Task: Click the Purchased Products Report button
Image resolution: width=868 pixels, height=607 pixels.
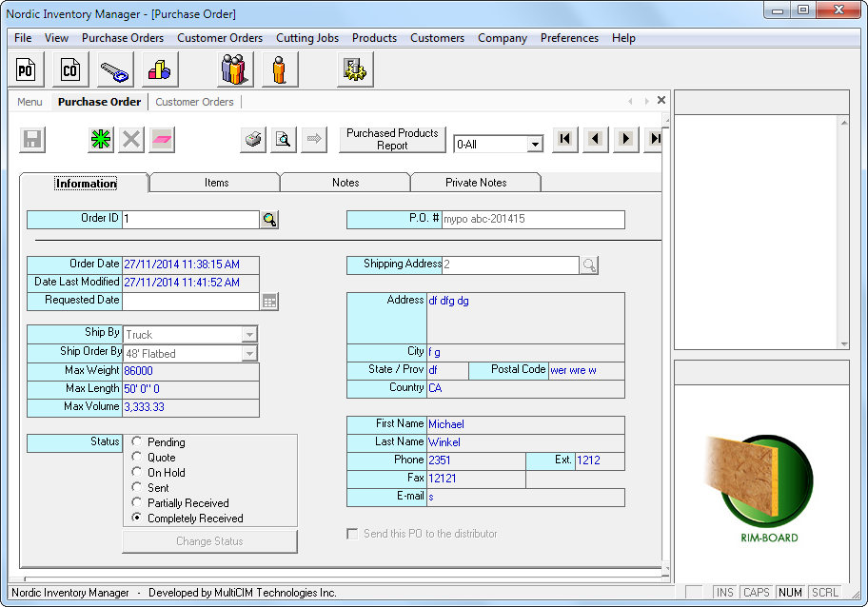Action: [392, 140]
